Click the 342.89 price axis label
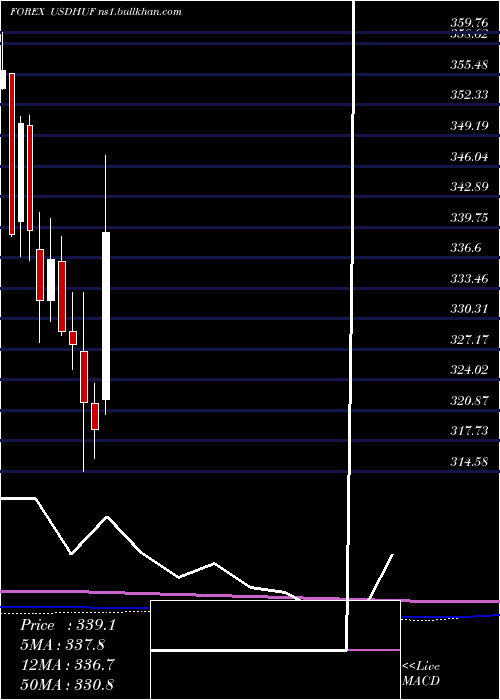The width and height of the screenshot is (500, 700). pos(469,187)
